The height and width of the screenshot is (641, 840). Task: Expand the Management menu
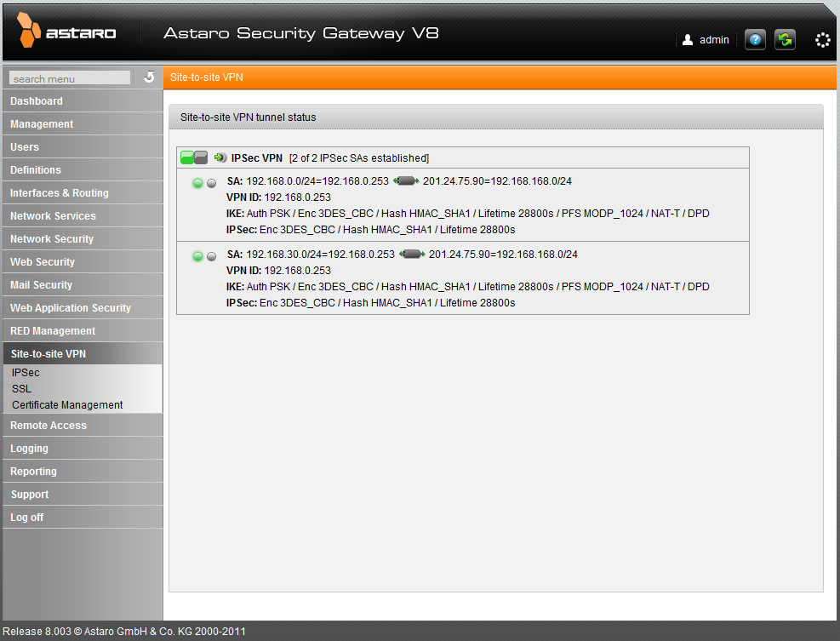(x=83, y=123)
